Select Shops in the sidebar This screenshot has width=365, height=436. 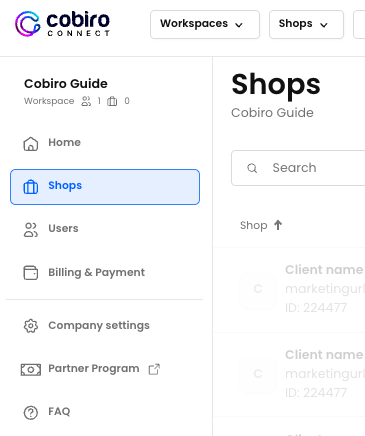coord(105,187)
